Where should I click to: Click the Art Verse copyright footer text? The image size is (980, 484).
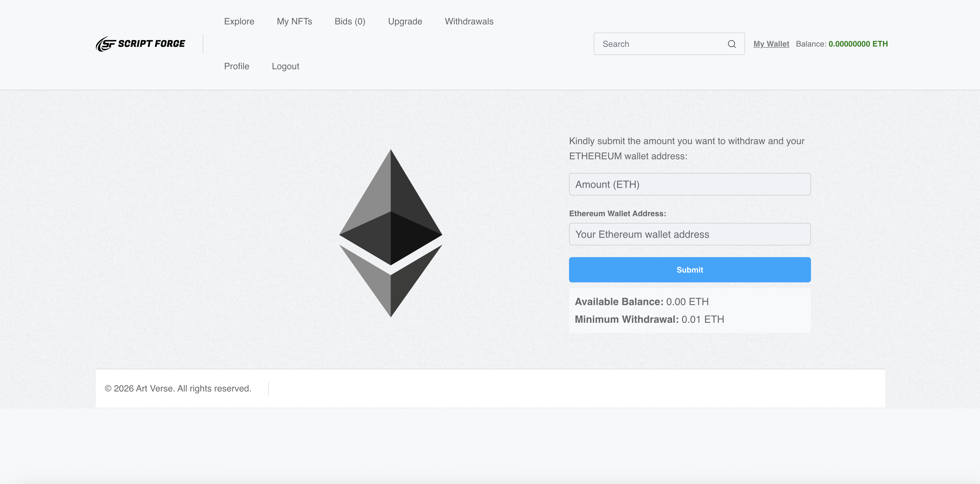(178, 388)
